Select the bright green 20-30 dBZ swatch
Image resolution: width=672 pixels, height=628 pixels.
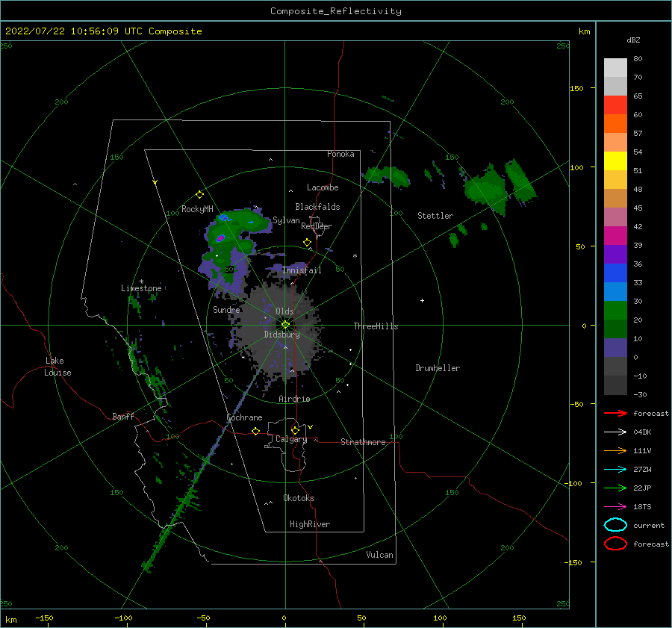[x=615, y=311]
